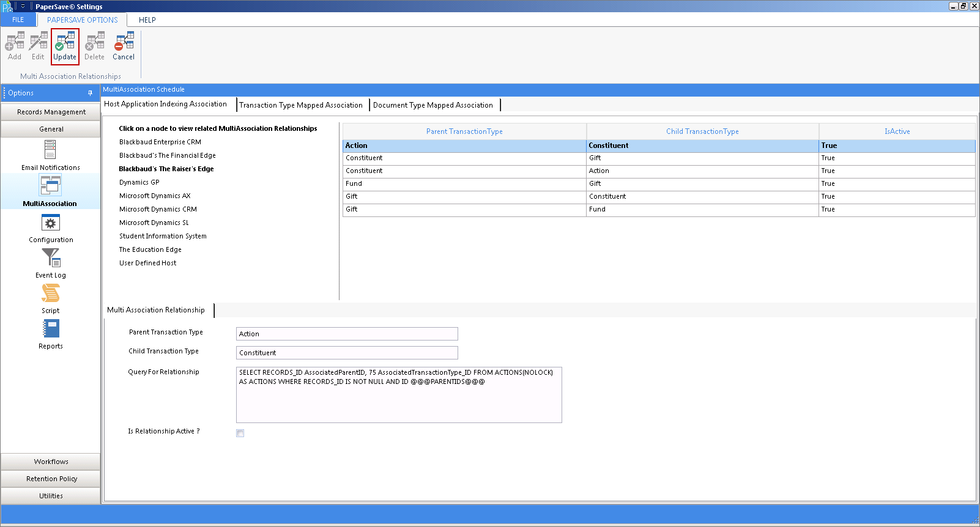The width and height of the screenshot is (980, 527).
Task: Select the Gift to Fund row
Action: tap(659, 210)
